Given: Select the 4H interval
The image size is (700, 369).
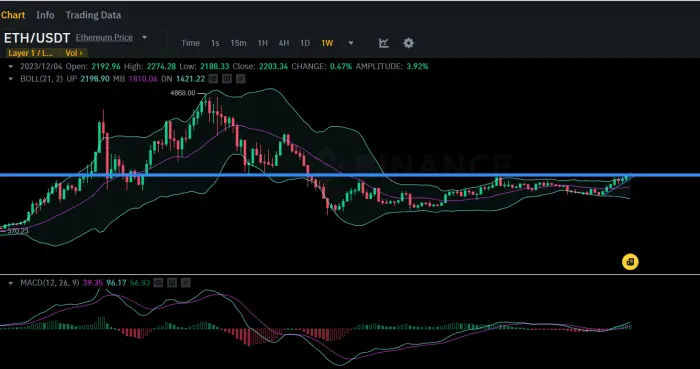Looking at the screenshot, I should 284,43.
